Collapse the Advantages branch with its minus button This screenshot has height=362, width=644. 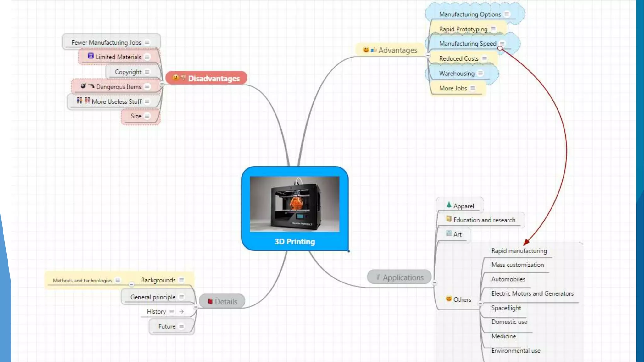tap(428, 56)
